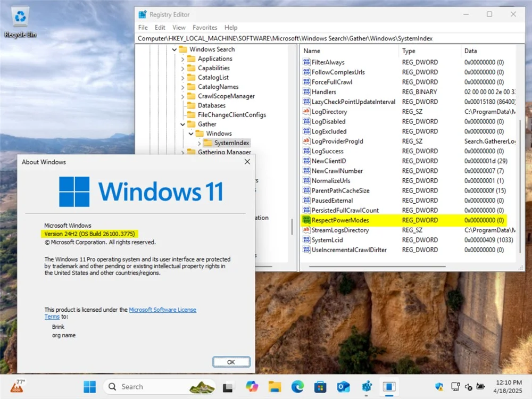Viewport: 532px width, 399px height.
Task: Collapse the Windows Search tree node
Action: point(174,49)
